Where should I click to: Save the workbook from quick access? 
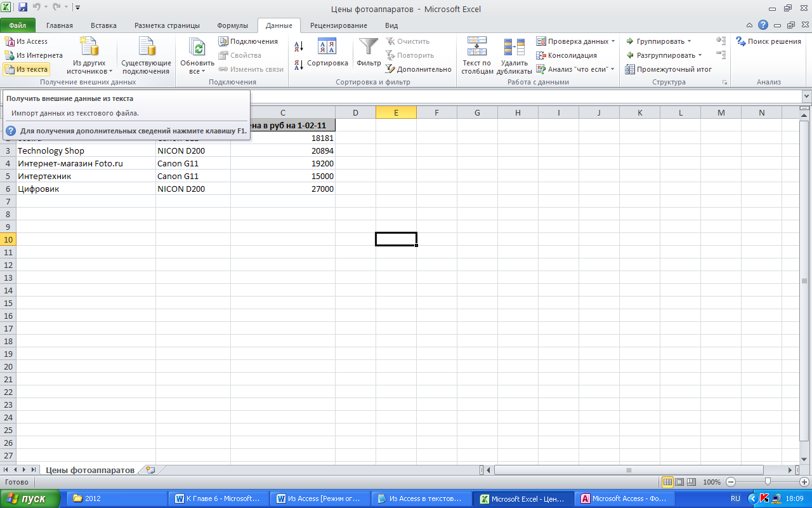[x=23, y=8]
